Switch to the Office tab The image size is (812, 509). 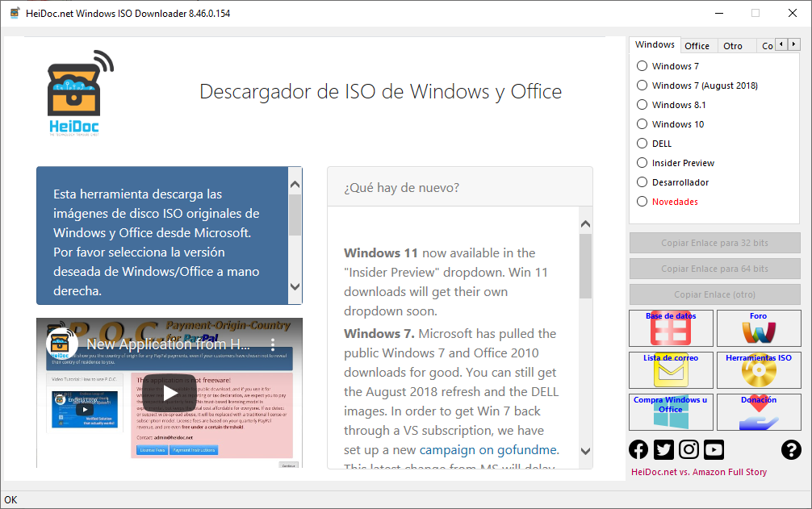697,46
